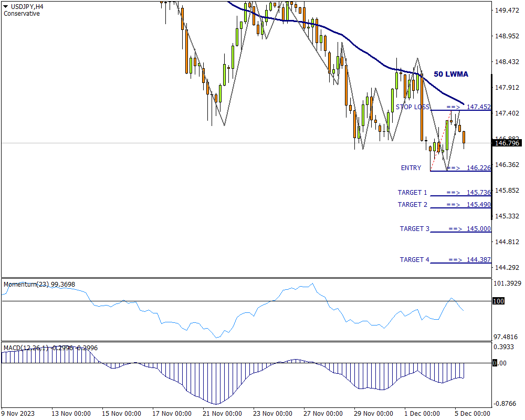Select the entry price 146.226
The width and height of the screenshot is (525, 420).
(x=478, y=168)
